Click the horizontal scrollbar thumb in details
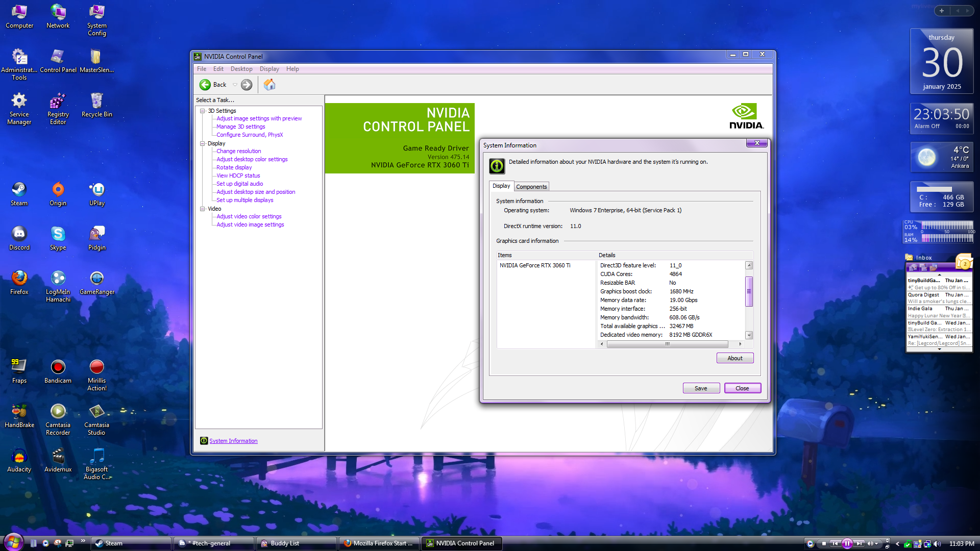 pyautogui.click(x=667, y=344)
